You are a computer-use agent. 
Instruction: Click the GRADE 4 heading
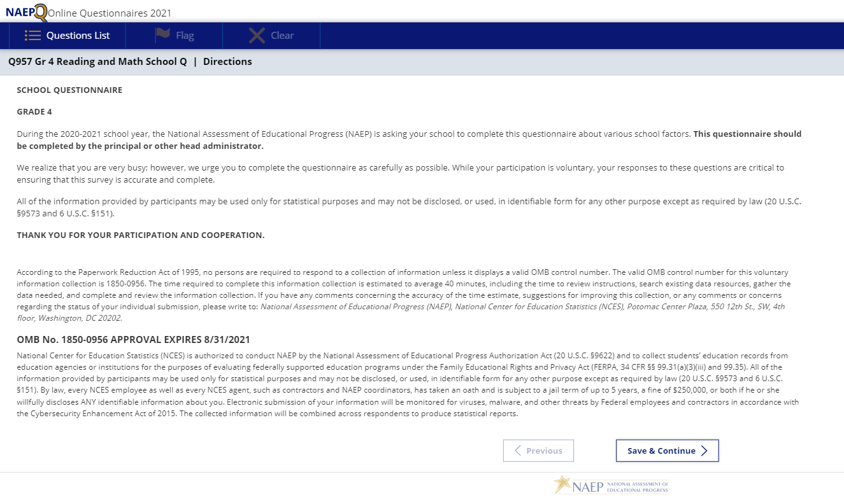pyautogui.click(x=34, y=112)
